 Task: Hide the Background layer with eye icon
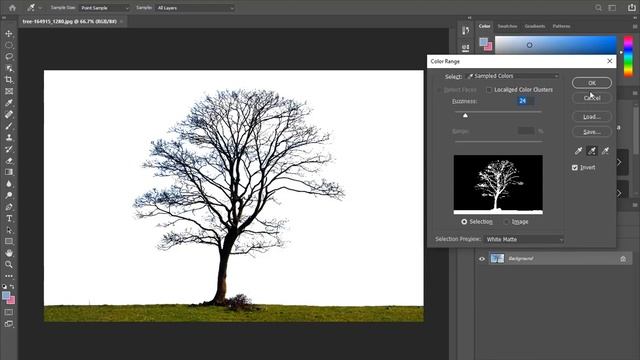point(482,258)
